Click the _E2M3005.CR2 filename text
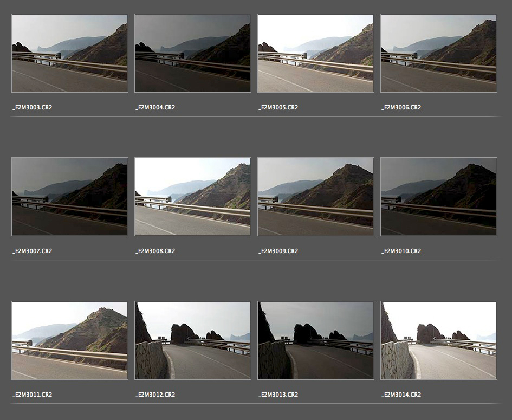 tap(278, 108)
